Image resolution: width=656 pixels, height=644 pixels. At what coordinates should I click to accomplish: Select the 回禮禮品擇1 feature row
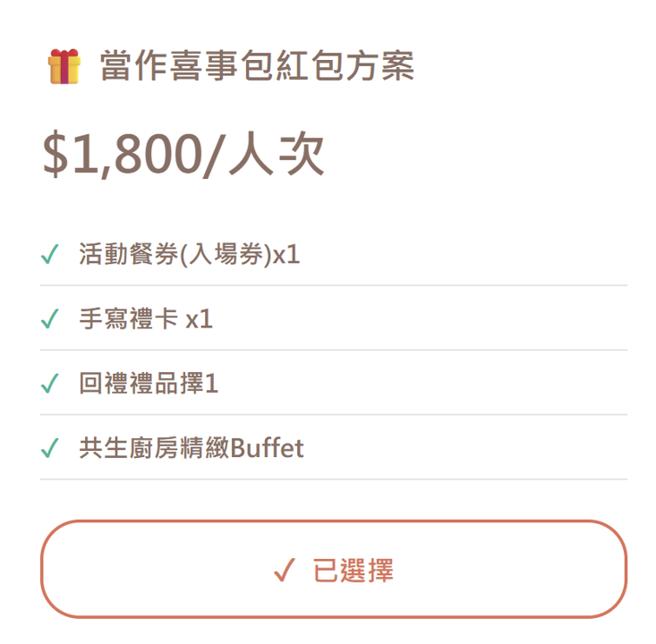point(149,384)
